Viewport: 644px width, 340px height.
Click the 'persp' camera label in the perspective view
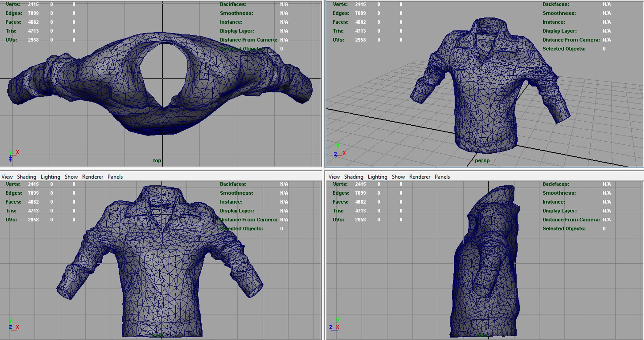coord(482,160)
